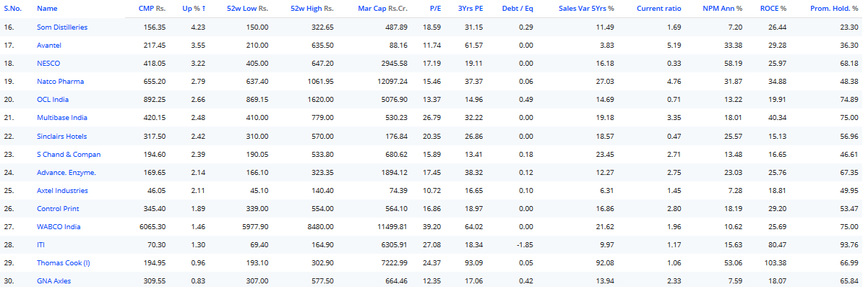Open Thomas Cook (I) company link
This screenshot has width=868, height=287.
[x=64, y=262]
